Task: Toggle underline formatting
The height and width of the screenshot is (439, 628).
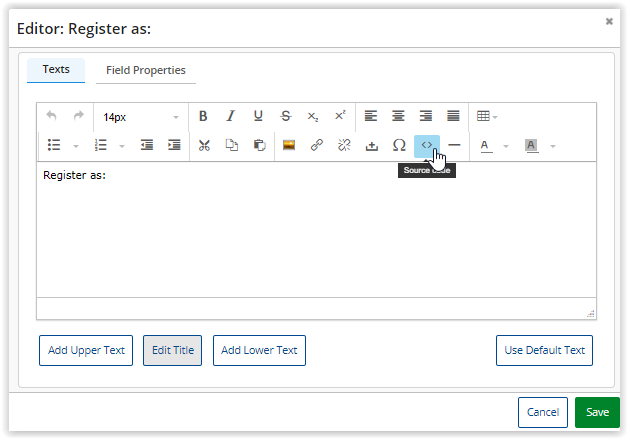Action: [258, 116]
